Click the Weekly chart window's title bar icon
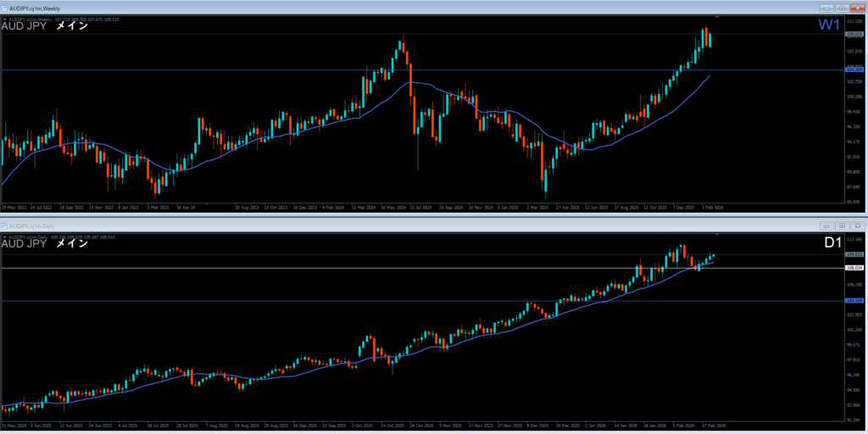Screen dimensions: 868x434 pyautogui.click(x=6, y=7)
